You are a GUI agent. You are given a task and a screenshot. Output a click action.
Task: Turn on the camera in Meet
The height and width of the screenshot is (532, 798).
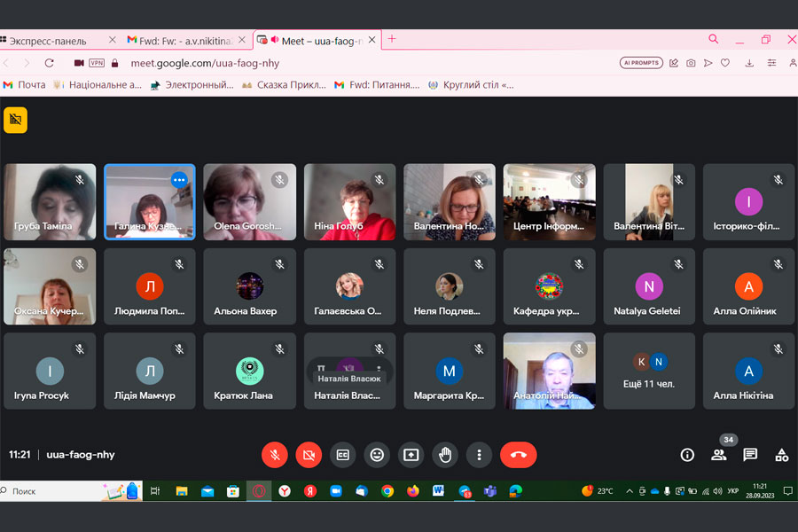click(309, 455)
